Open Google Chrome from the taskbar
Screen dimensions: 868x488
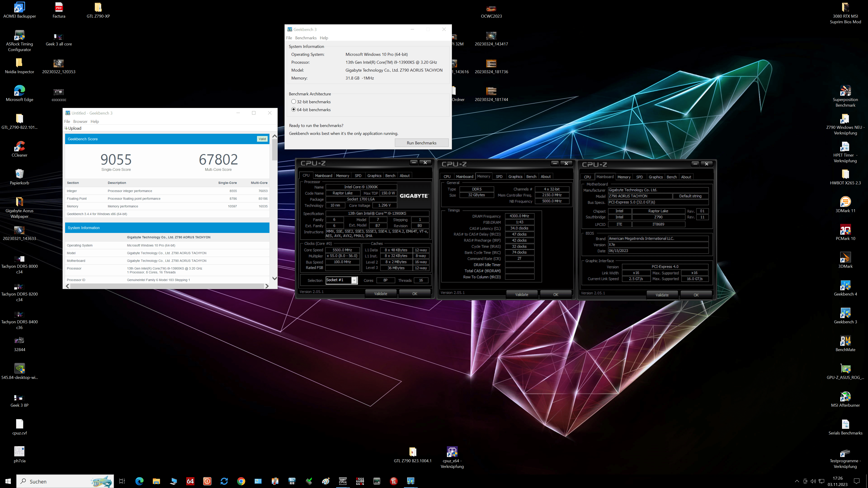[x=241, y=481]
